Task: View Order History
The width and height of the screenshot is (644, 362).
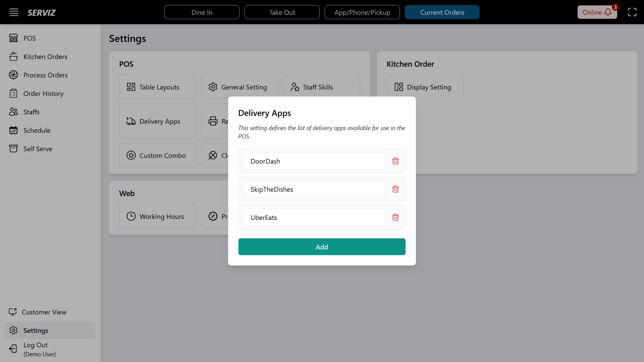Action: (x=43, y=93)
